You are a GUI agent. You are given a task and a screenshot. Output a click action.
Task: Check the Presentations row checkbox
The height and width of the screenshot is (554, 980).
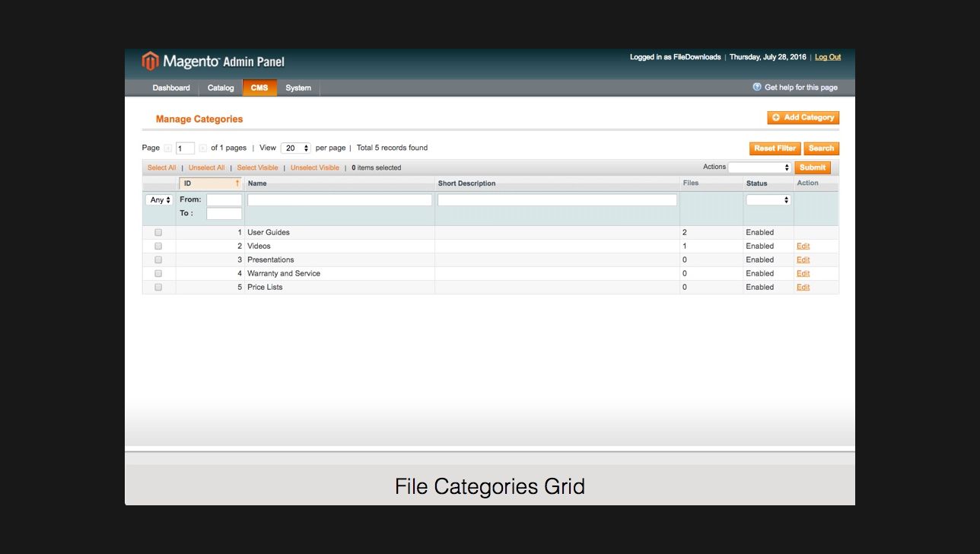click(x=158, y=259)
